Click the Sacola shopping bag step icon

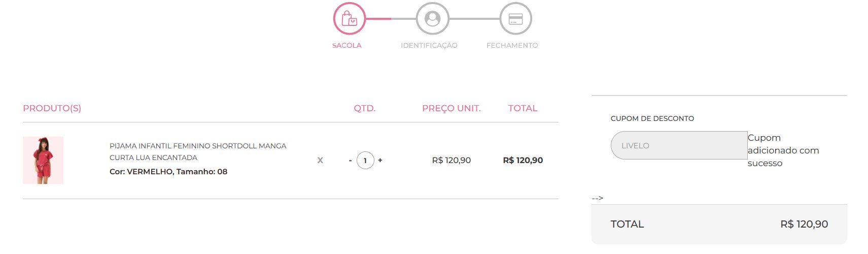pyautogui.click(x=349, y=19)
